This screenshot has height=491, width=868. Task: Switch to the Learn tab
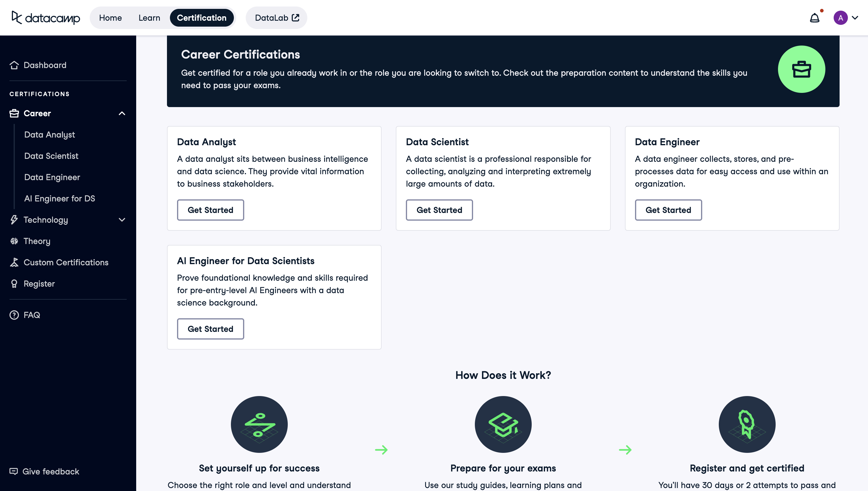149,18
